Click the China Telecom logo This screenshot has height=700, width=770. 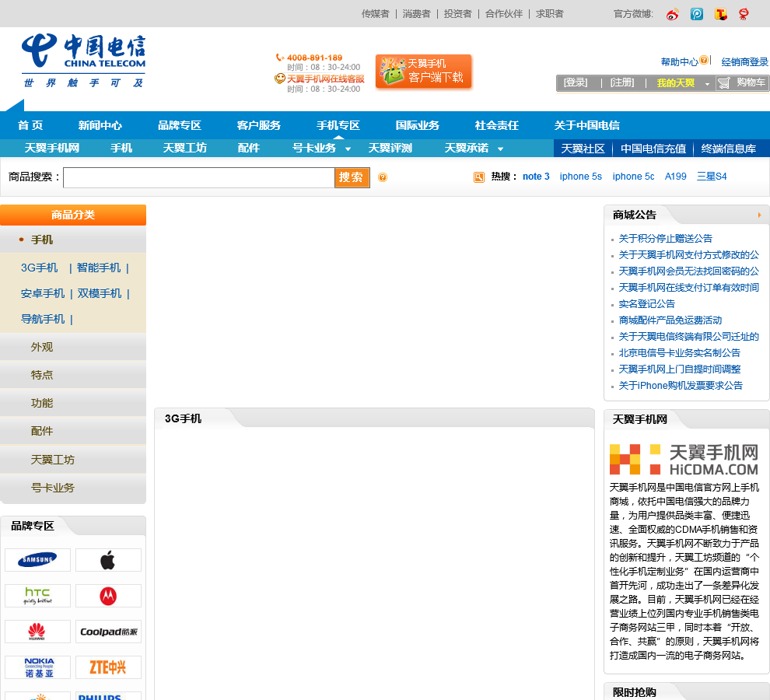[83, 61]
